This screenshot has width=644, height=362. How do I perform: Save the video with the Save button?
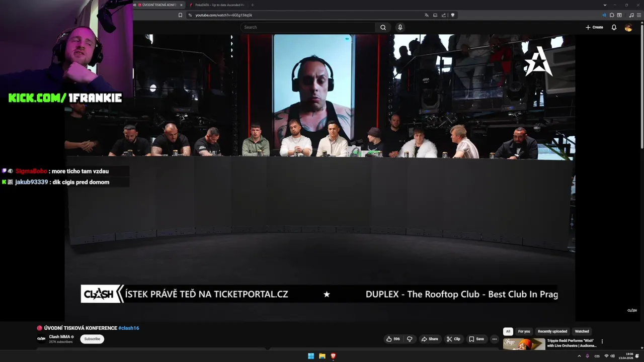[476, 339]
